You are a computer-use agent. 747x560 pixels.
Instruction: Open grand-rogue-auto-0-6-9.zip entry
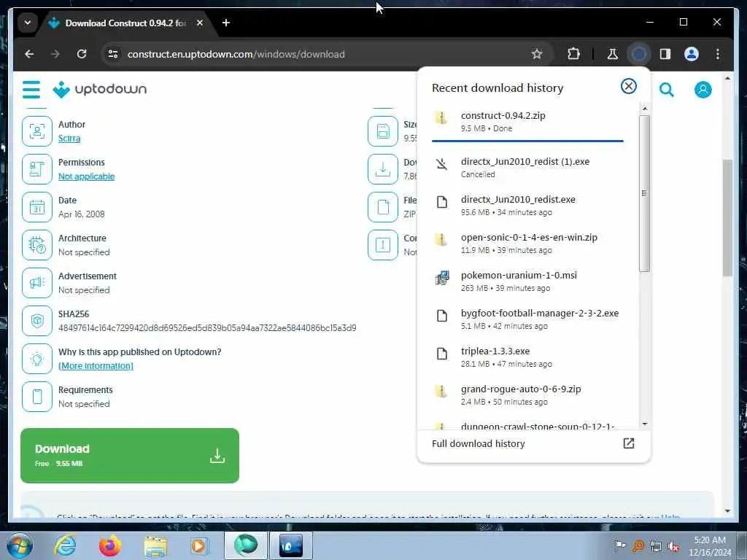[527, 394]
